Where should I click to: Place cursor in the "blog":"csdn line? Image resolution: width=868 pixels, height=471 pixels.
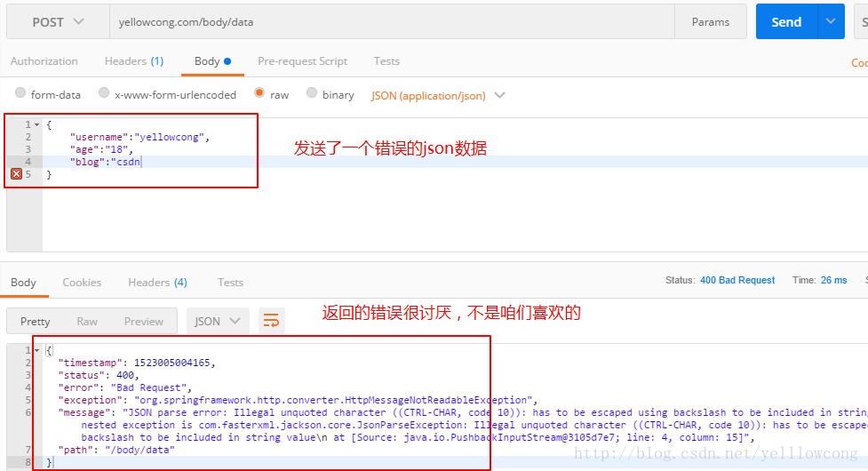coord(105,162)
